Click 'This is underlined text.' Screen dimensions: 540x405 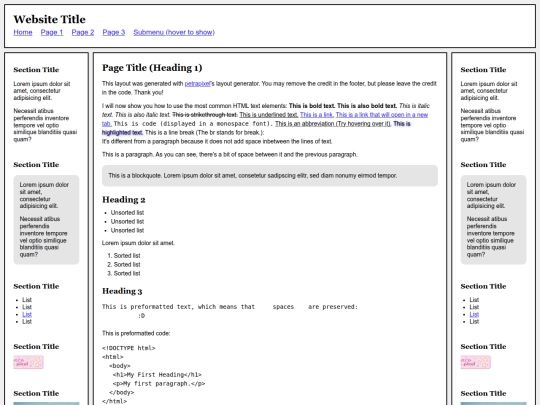[x=269, y=115]
